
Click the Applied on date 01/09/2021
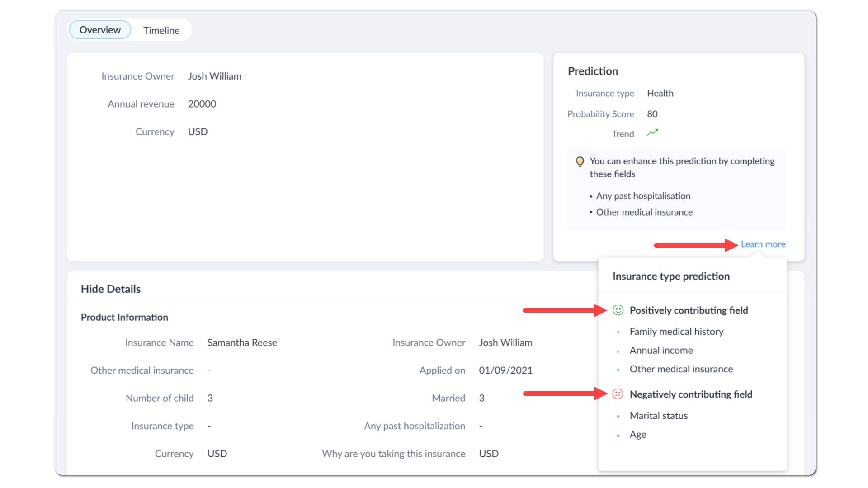505,371
